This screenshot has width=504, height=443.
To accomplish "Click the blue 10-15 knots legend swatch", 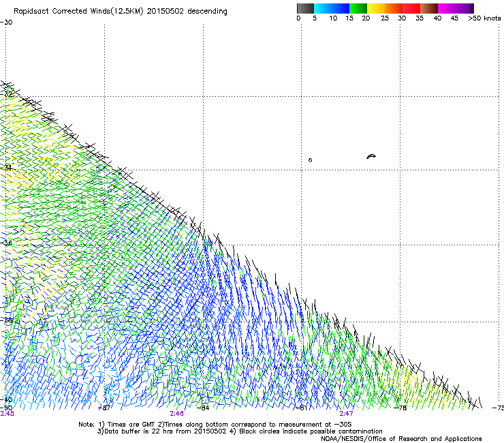I will [x=341, y=8].
